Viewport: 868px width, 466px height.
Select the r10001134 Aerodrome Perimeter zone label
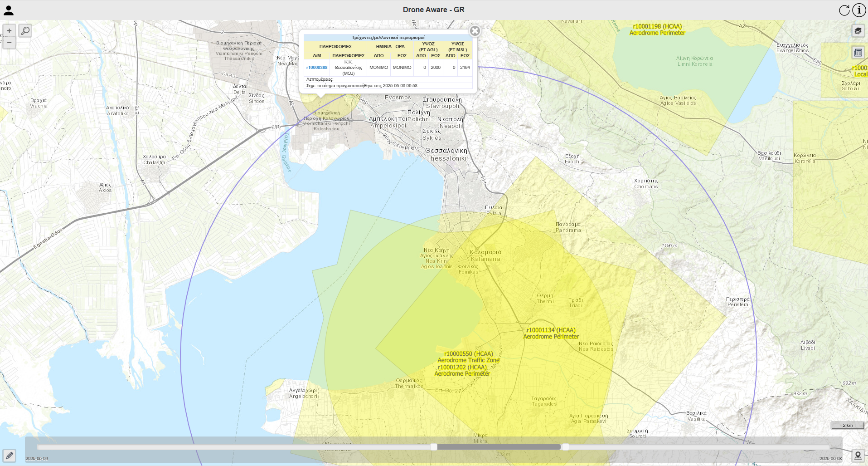(551, 334)
